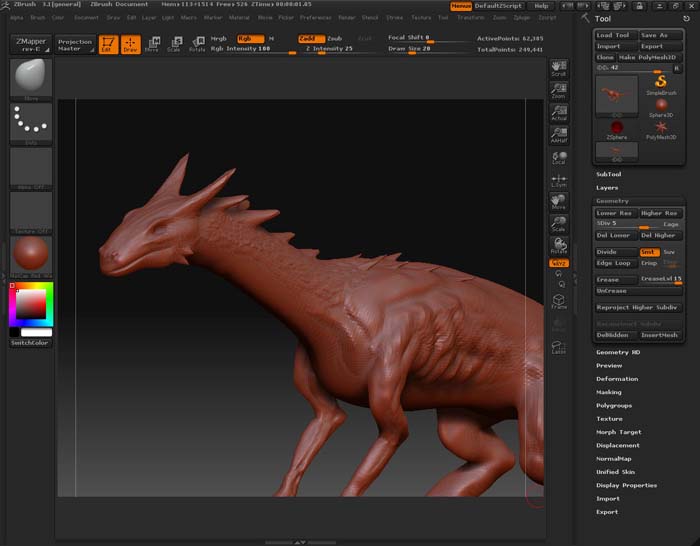Click the Frame icon on right shelf
This screenshot has width=700, height=546.
coord(559,300)
